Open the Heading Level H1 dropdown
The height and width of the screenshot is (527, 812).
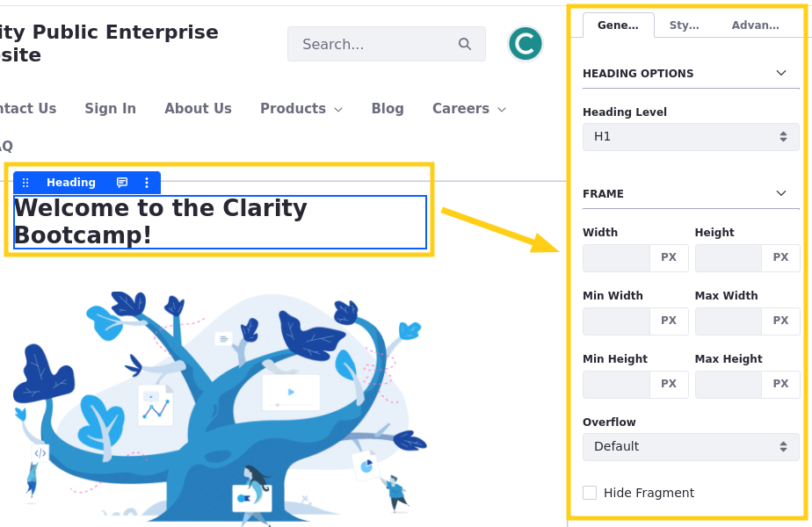(691, 137)
